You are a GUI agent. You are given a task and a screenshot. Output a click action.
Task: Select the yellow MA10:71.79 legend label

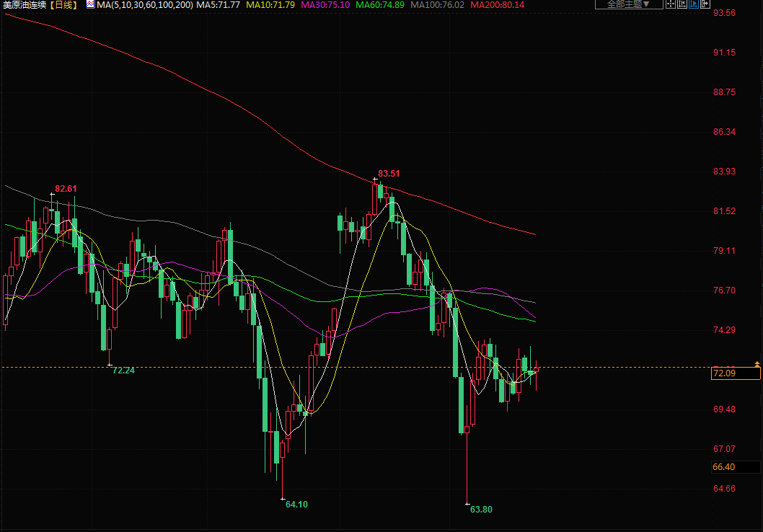270,5
